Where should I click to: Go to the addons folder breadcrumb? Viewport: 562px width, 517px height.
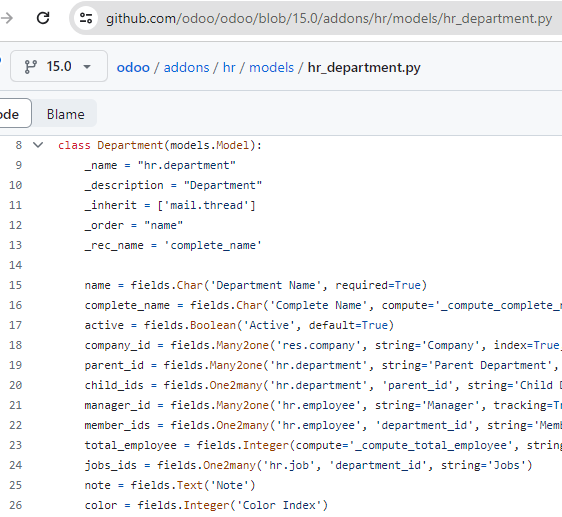(186, 67)
